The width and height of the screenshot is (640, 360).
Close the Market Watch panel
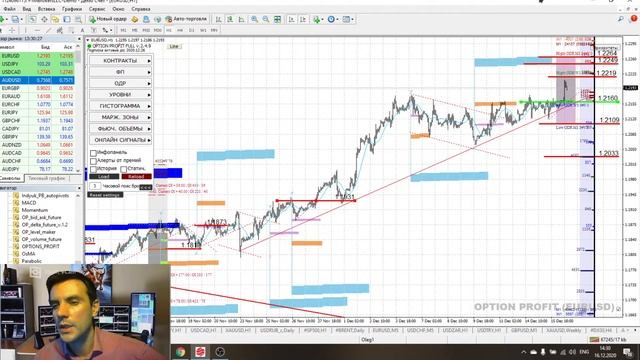pos(79,39)
